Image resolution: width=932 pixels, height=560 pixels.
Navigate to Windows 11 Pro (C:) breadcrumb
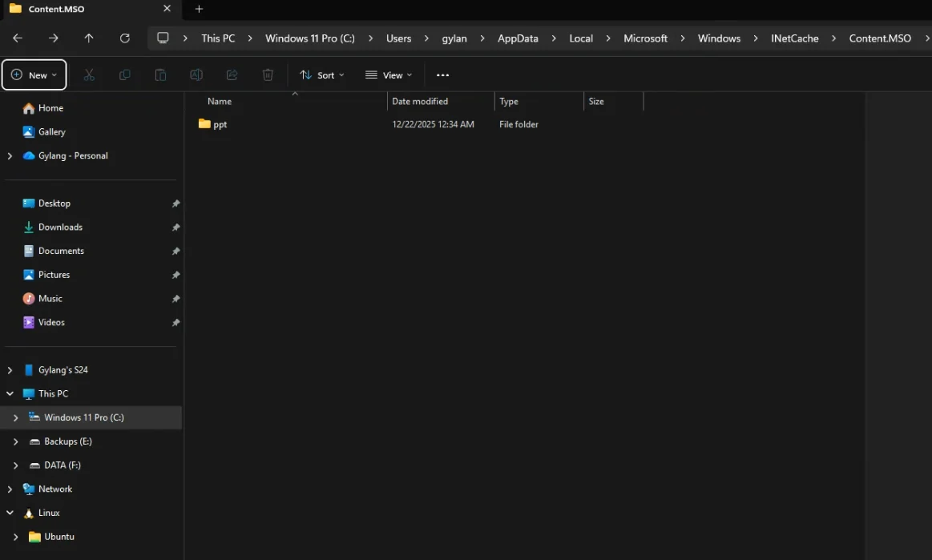tap(309, 38)
